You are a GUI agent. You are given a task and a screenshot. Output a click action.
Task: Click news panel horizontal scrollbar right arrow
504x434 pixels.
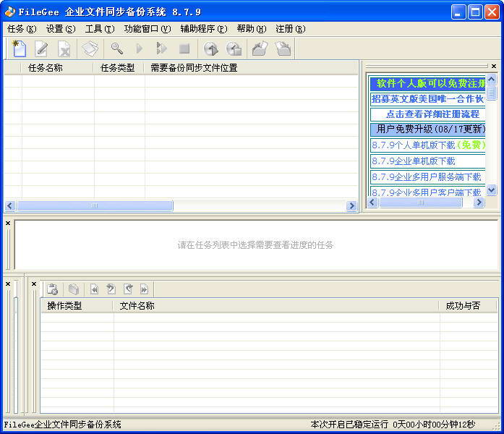479,203
